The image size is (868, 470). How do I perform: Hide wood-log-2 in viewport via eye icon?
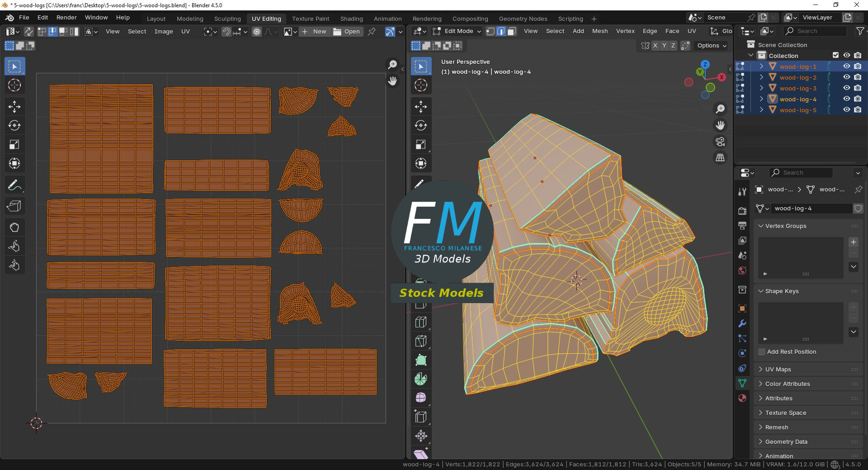pos(847,77)
